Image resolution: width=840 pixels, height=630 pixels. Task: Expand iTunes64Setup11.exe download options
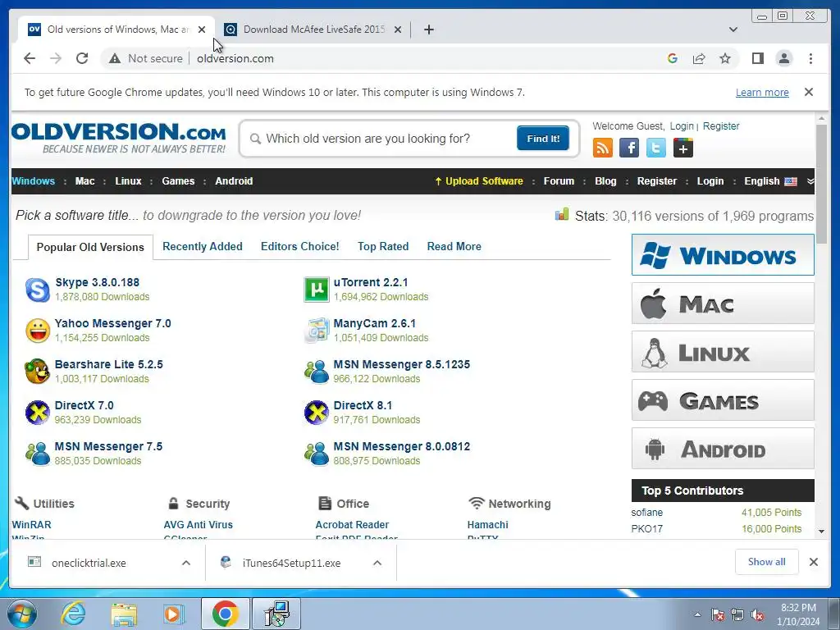click(x=377, y=563)
